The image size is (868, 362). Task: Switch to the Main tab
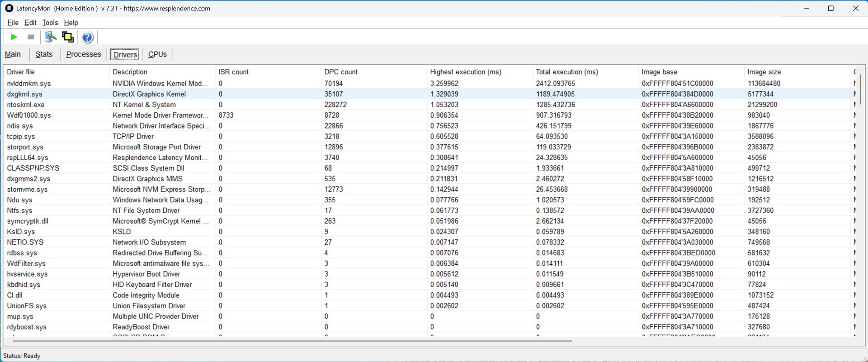point(13,54)
